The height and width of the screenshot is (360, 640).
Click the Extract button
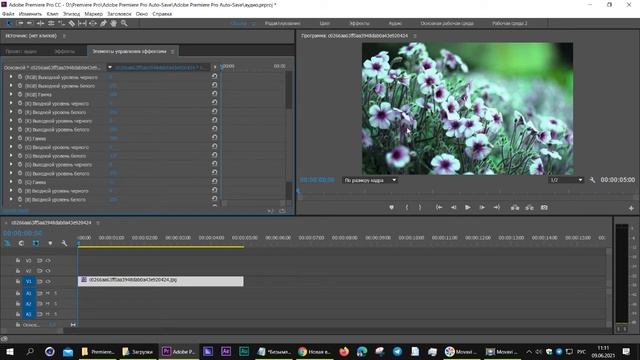click(529, 207)
